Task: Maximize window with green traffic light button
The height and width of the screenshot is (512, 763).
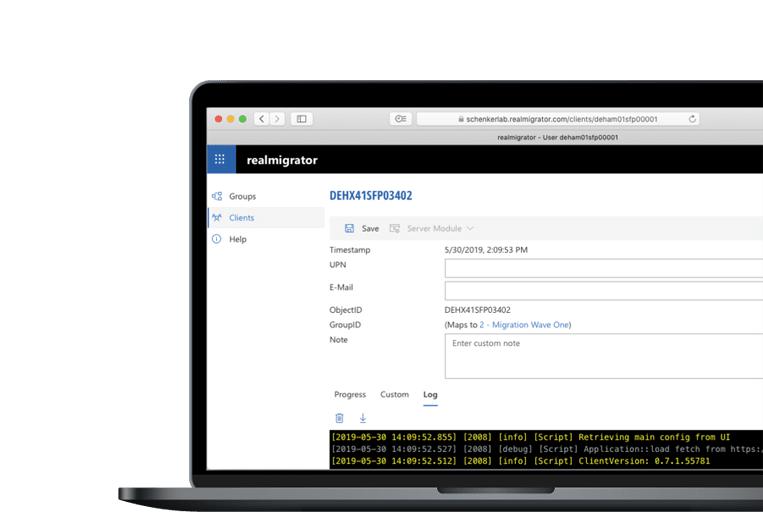Action: [x=243, y=119]
